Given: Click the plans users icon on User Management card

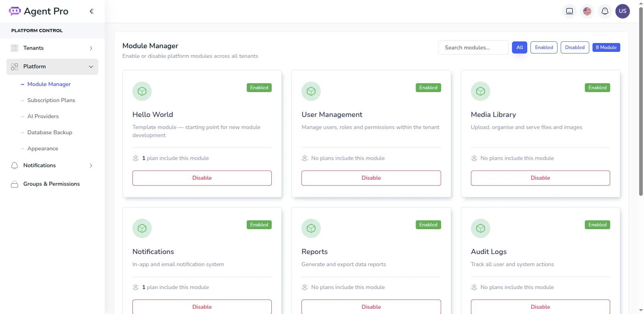Looking at the screenshot, I should [305, 158].
